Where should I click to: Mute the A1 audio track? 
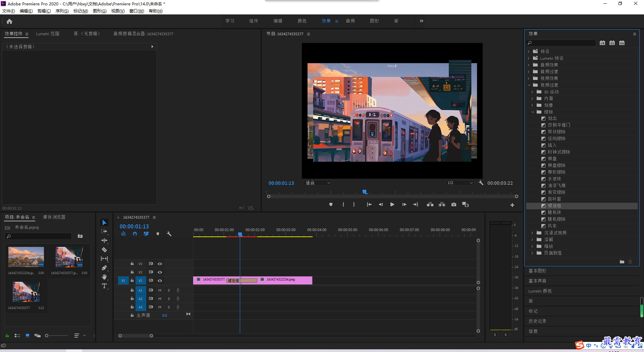coord(160,290)
